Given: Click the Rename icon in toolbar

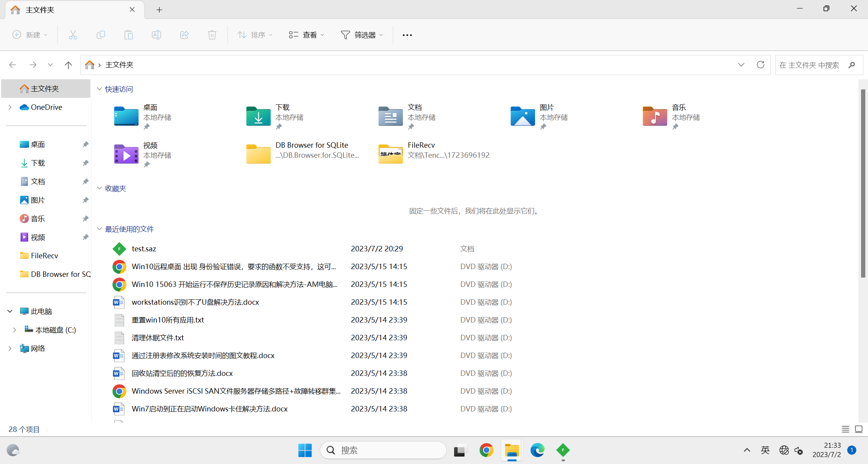Looking at the screenshot, I should pyautogui.click(x=157, y=35).
